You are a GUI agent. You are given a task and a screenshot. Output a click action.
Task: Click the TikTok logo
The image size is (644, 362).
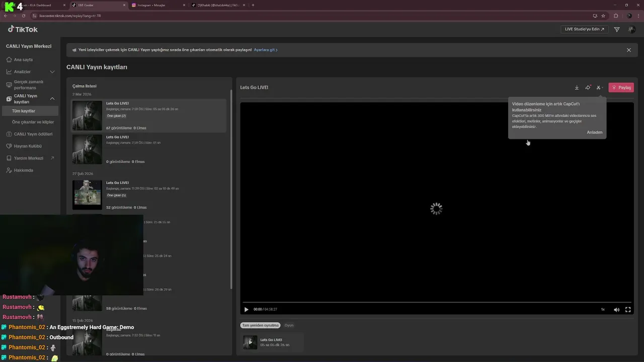coord(23,29)
